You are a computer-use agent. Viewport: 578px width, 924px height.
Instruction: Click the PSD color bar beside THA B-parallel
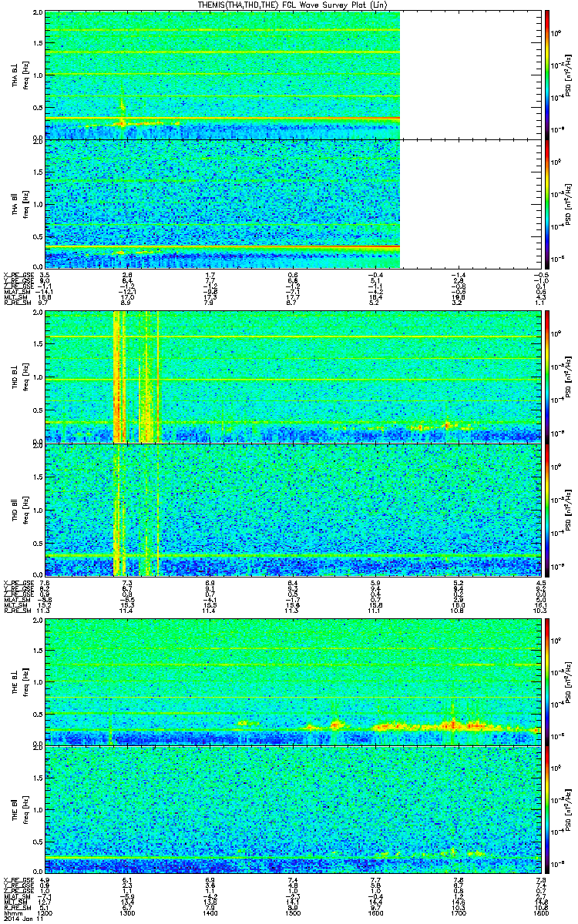point(546,203)
